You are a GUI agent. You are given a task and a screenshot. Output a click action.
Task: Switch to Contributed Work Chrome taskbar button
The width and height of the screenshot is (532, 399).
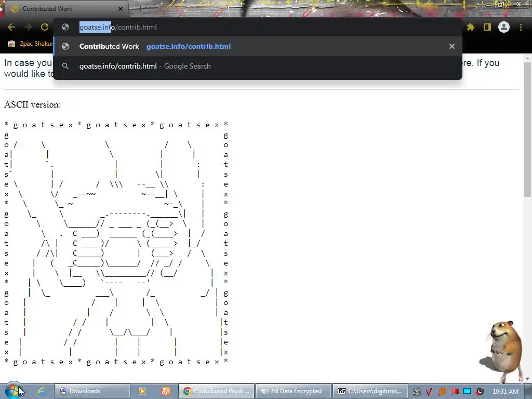click(x=217, y=391)
